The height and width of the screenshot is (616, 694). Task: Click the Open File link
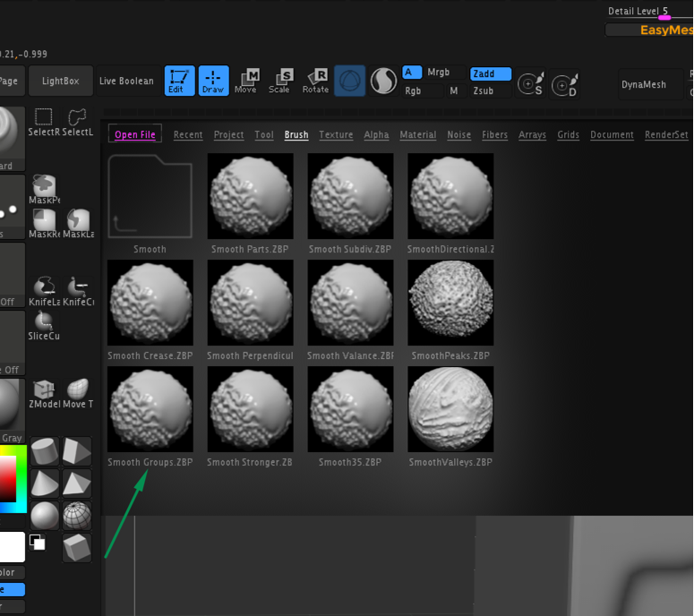[134, 134]
